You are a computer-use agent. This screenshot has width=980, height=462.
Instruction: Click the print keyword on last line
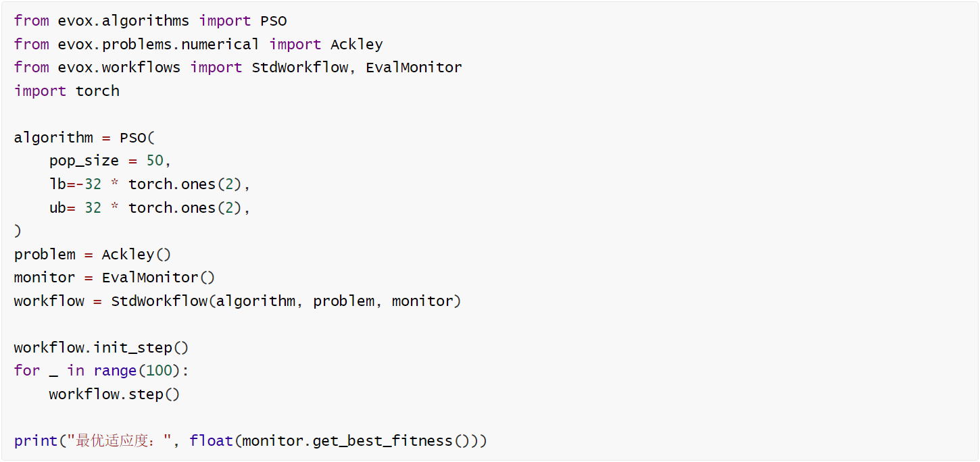coord(35,441)
